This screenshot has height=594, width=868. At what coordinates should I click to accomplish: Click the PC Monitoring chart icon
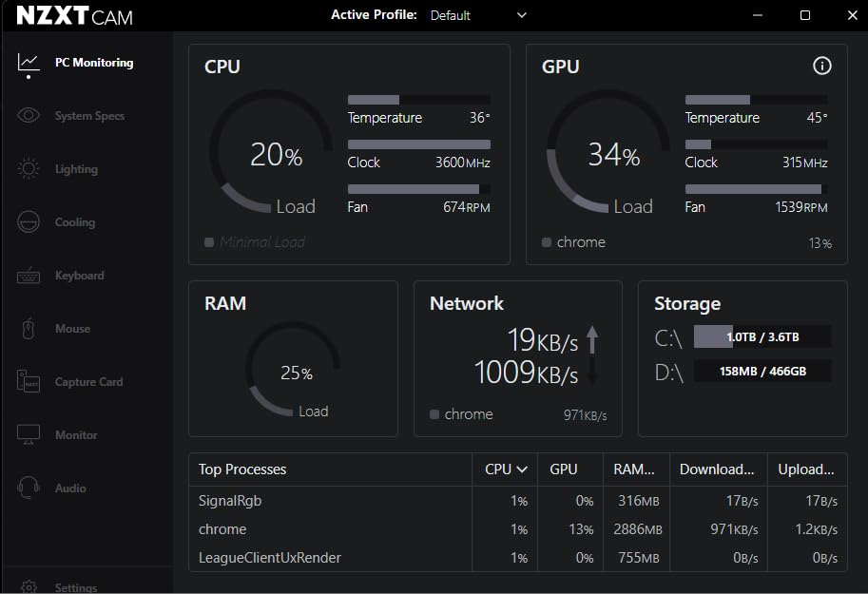[x=29, y=63]
